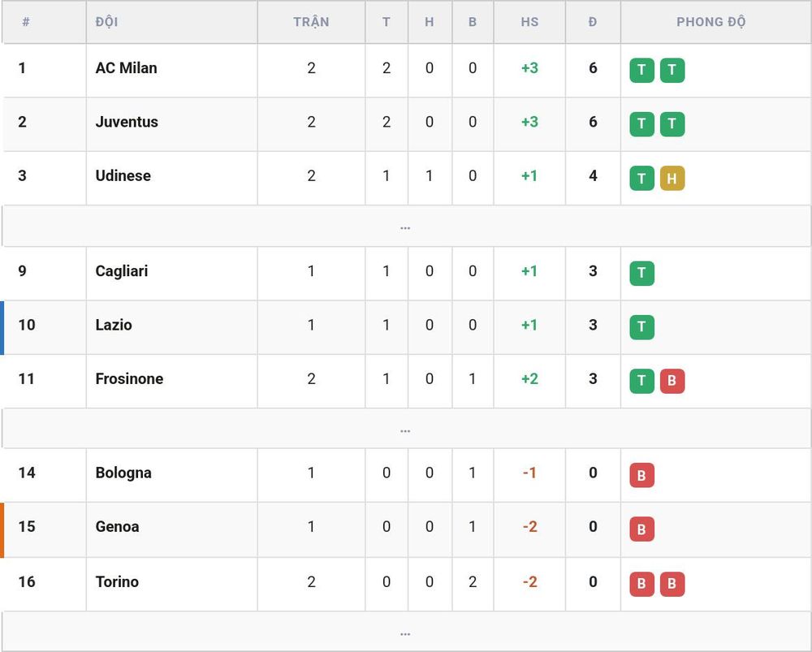812x652 pixels.
Task: Click Udinese's yellow H draw badge
Action: point(672,178)
